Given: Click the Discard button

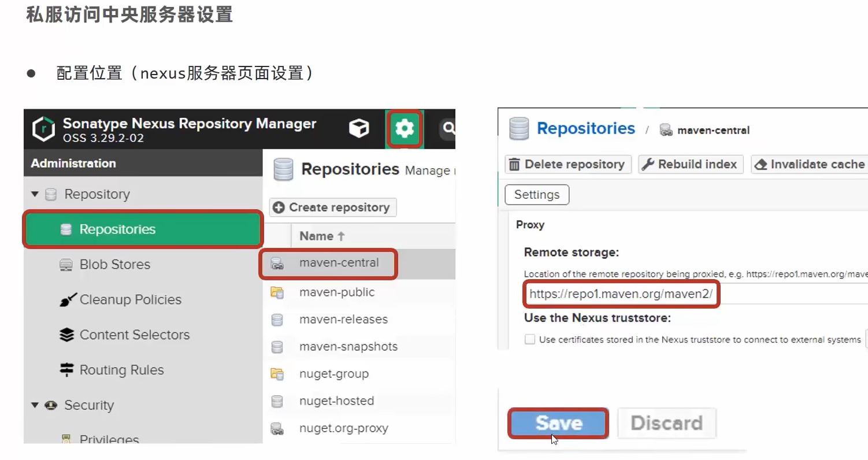Looking at the screenshot, I should click(666, 423).
